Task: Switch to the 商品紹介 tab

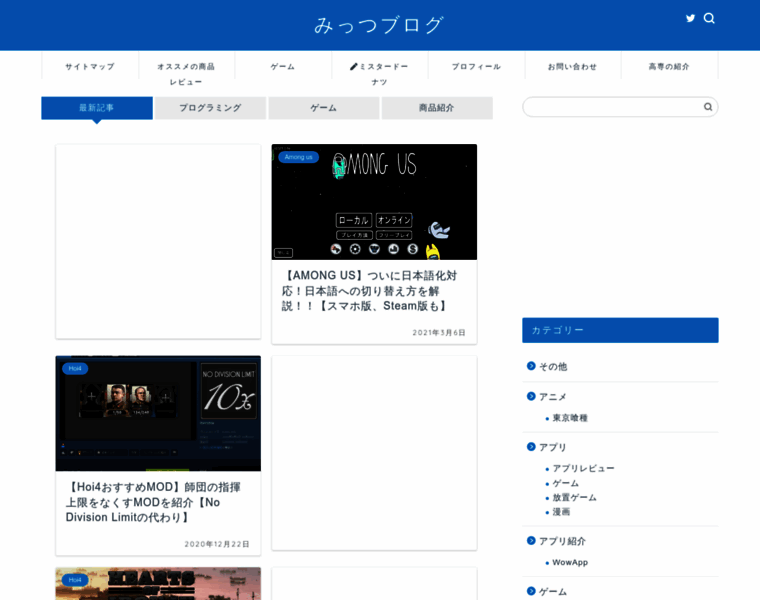Action: (437, 108)
